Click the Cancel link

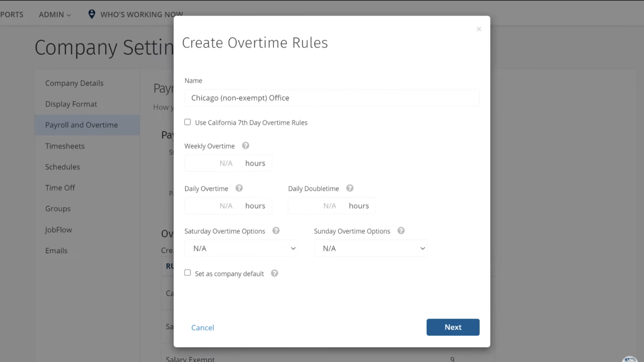202,328
